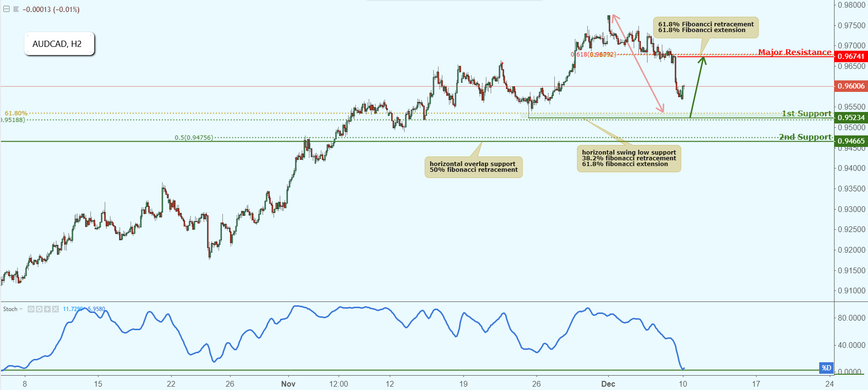868x390 pixels.
Task: Click the 0.96741 major resistance price tag
Action: coord(851,56)
